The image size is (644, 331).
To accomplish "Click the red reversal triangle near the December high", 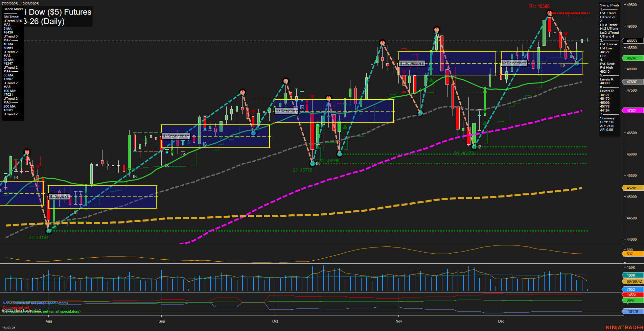I will click(566, 34).
